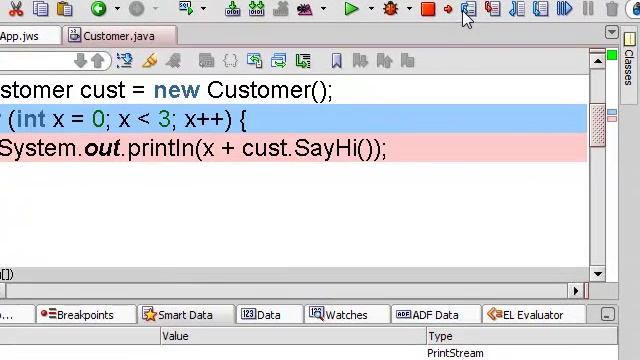This screenshot has width=640, height=360.
Task: Expand the SQL worksheet dropdown arrow
Action: (203, 9)
